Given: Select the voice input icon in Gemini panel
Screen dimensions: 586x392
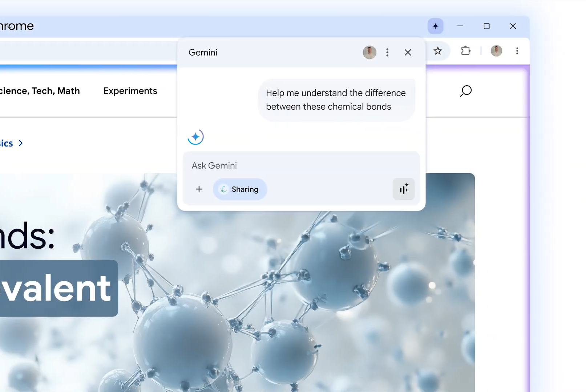Looking at the screenshot, I should pyautogui.click(x=404, y=189).
